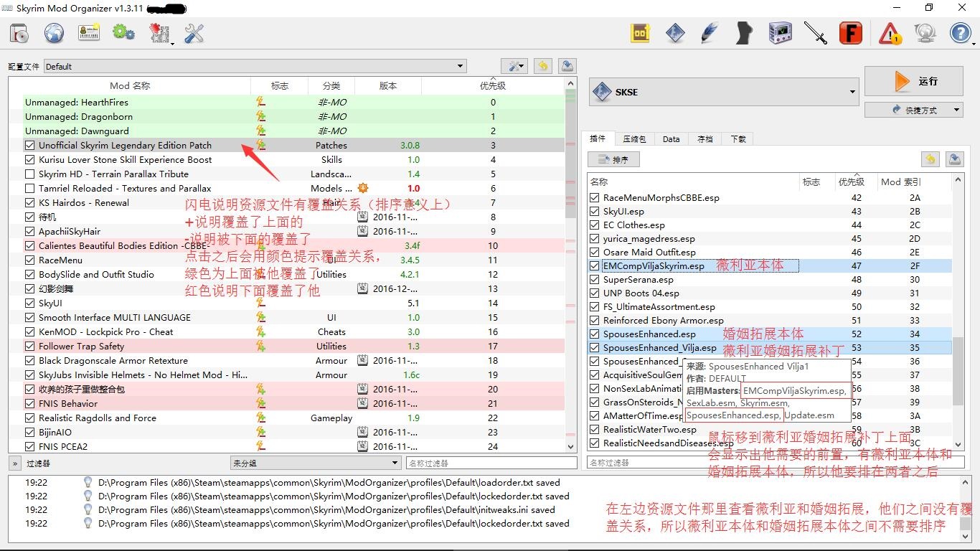Open the install mod from archive tool

click(19, 33)
